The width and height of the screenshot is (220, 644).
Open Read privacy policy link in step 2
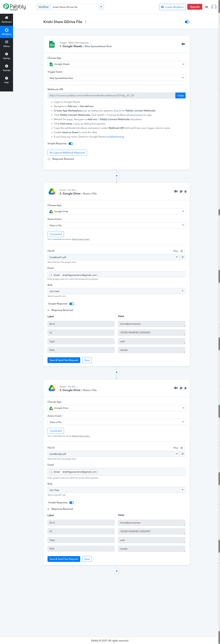click(x=81, y=239)
